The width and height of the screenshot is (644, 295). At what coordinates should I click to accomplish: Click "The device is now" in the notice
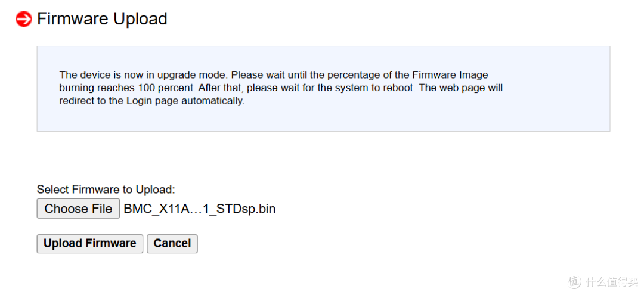[x=97, y=75]
